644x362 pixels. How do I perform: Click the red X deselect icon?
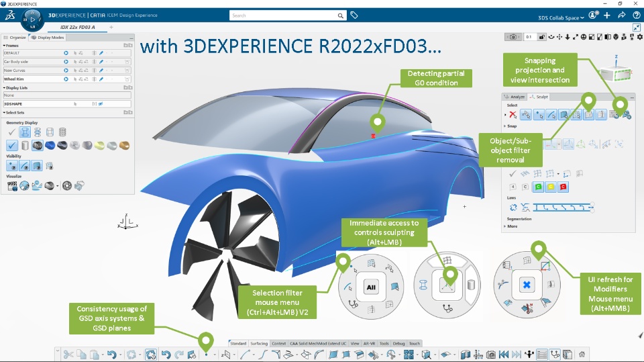513,115
